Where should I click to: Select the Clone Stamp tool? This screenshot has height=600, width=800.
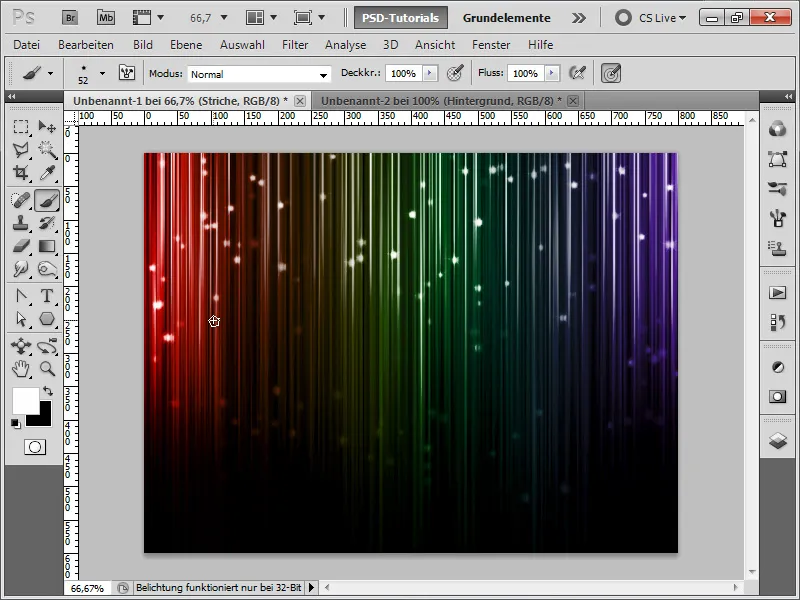[x=21, y=223]
